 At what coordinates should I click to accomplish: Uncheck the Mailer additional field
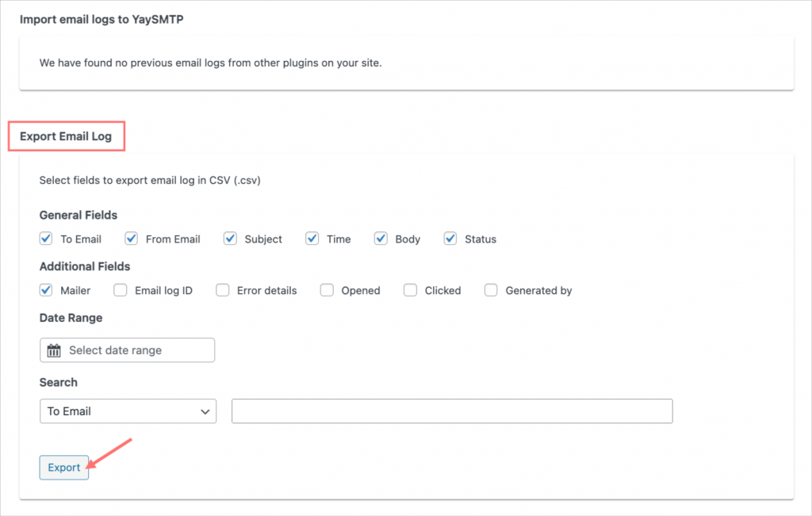45,290
